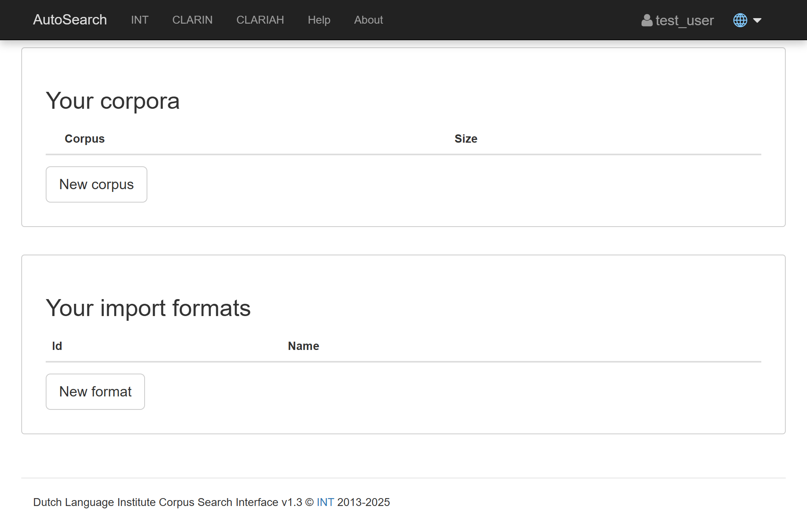Image resolution: width=807 pixels, height=532 pixels.
Task: Click the Your corpora heading
Action: click(113, 101)
